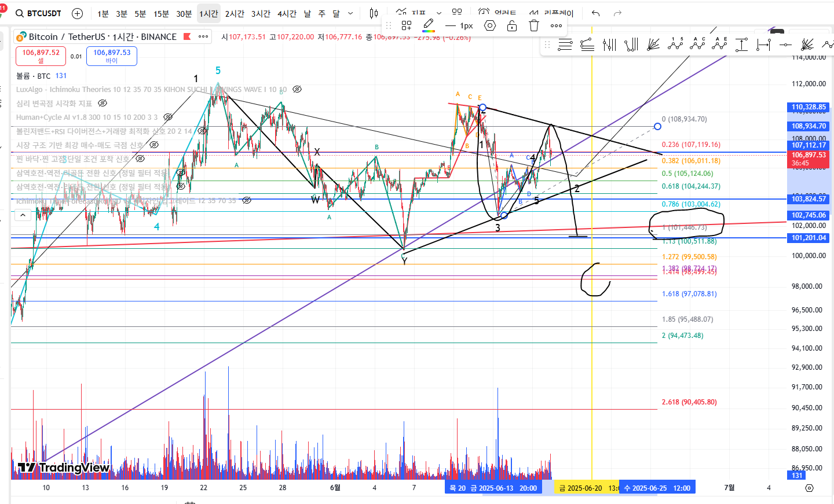
Task: Show the Human+Cycle AI v1.8 indicator
Action: (168, 117)
